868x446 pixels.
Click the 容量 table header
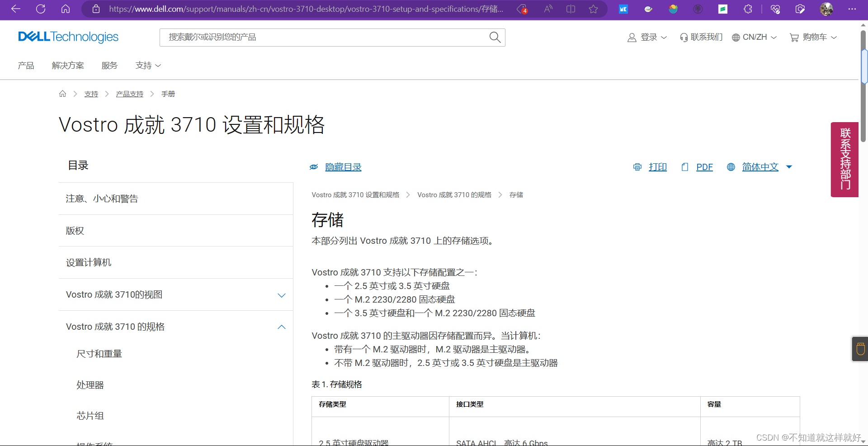(714, 404)
